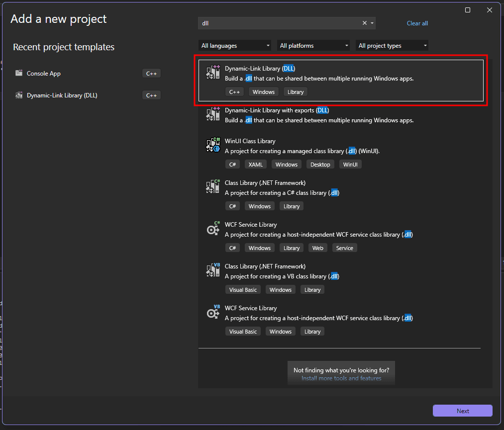Open the All platforms dropdown
504x430 pixels.
(x=313, y=46)
